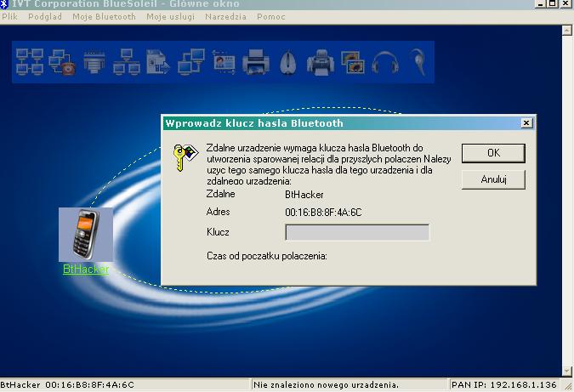
Task: Select the LAN Access service icon
Action: point(127,62)
